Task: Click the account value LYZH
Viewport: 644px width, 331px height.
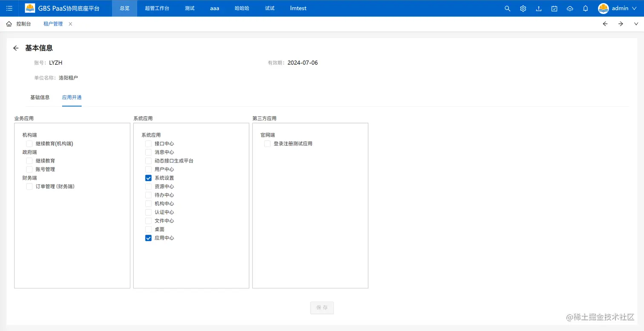Action: (x=56, y=63)
